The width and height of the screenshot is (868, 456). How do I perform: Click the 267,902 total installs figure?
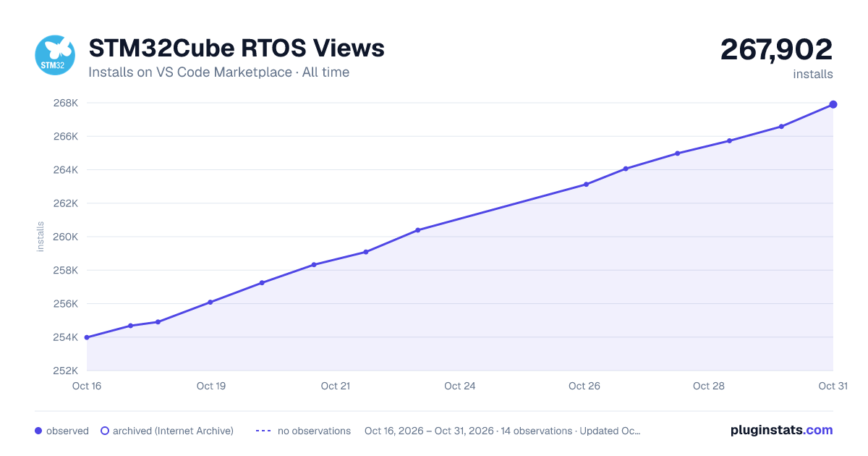[776, 49]
